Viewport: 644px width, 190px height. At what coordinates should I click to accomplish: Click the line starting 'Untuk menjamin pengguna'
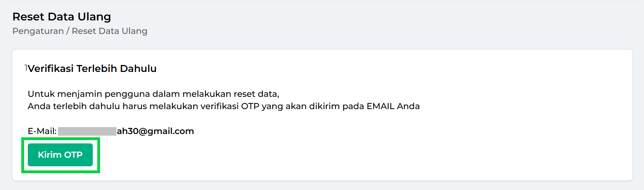(153, 94)
